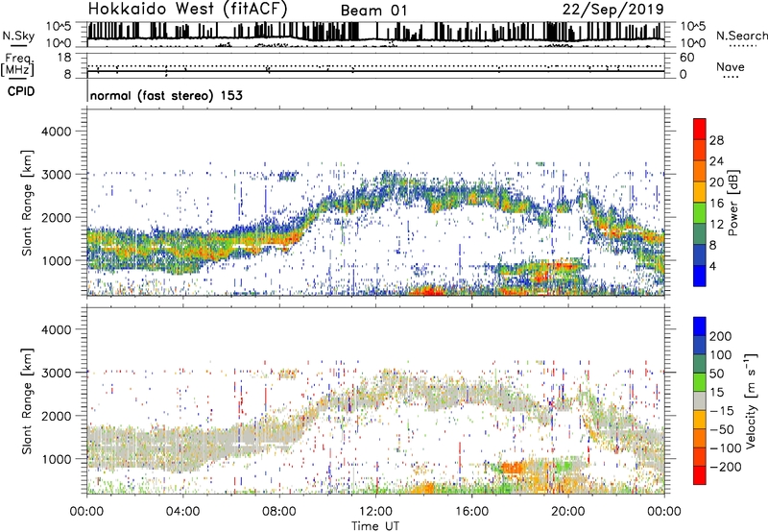Click the blue bottom segment of Power colorbar
The height and width of the screenshot is (532, 768).
700,276
